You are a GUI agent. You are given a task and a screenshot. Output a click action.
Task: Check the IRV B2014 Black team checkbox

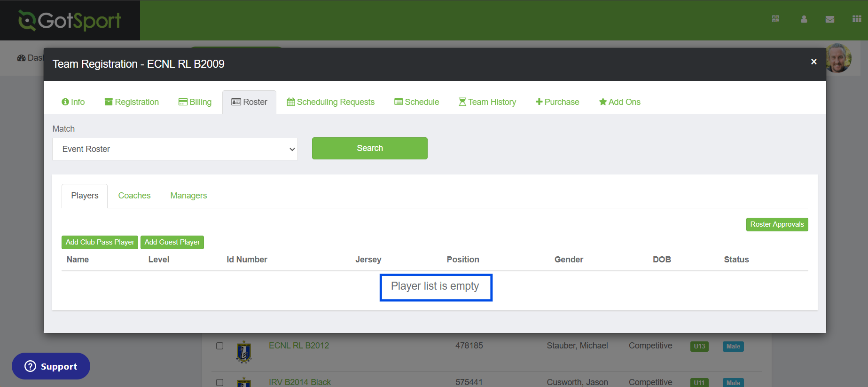pos(219,383)
